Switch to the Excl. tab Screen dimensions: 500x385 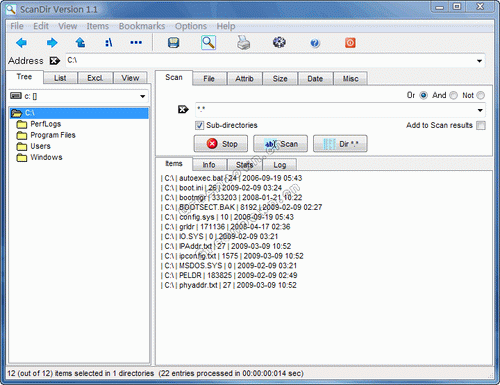point(95,78)
